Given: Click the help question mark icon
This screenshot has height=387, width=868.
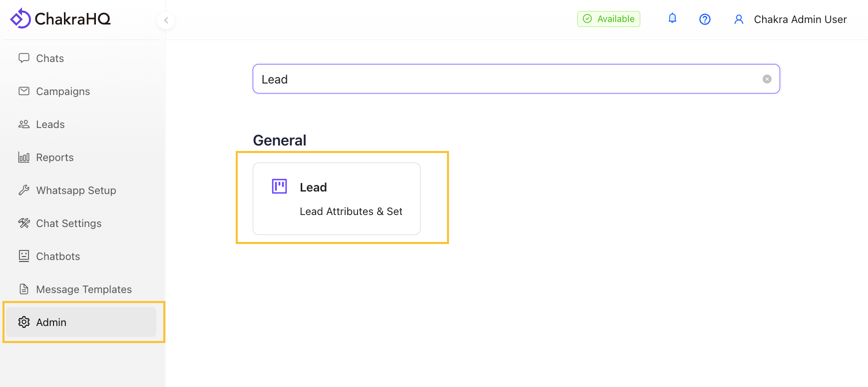Looking at the screenshot, I should click(705, 19).
